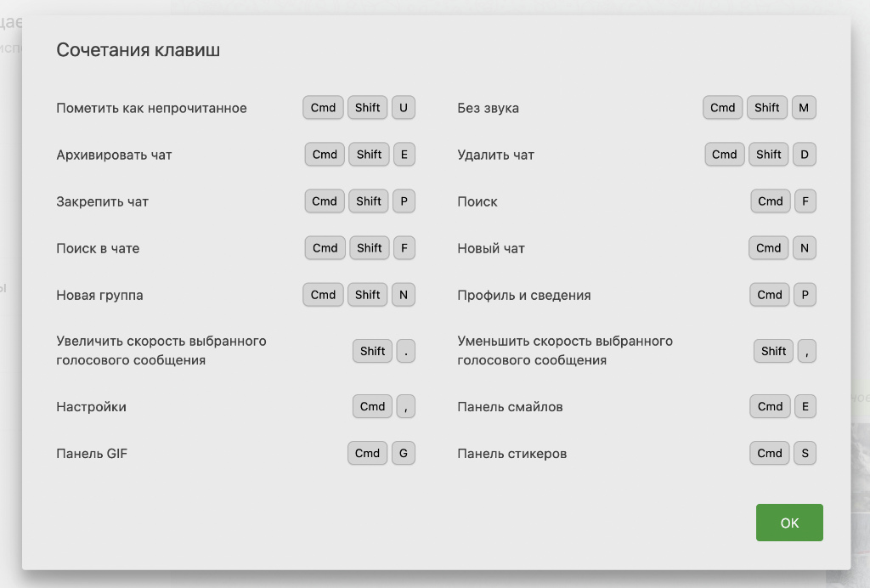This screenshot has width=870, height=588.
Task: Click the period key for Увеличить скорость
Action: pos(406,351)
